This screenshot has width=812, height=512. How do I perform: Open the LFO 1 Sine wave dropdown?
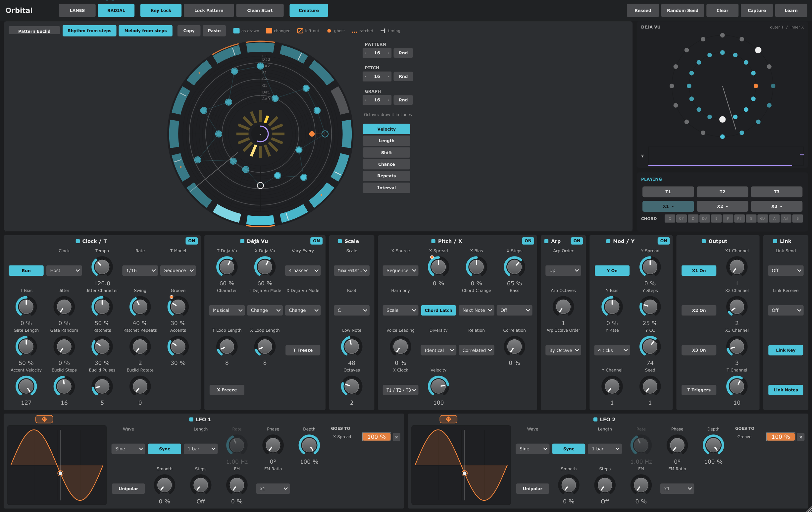[x=128, y=449]
